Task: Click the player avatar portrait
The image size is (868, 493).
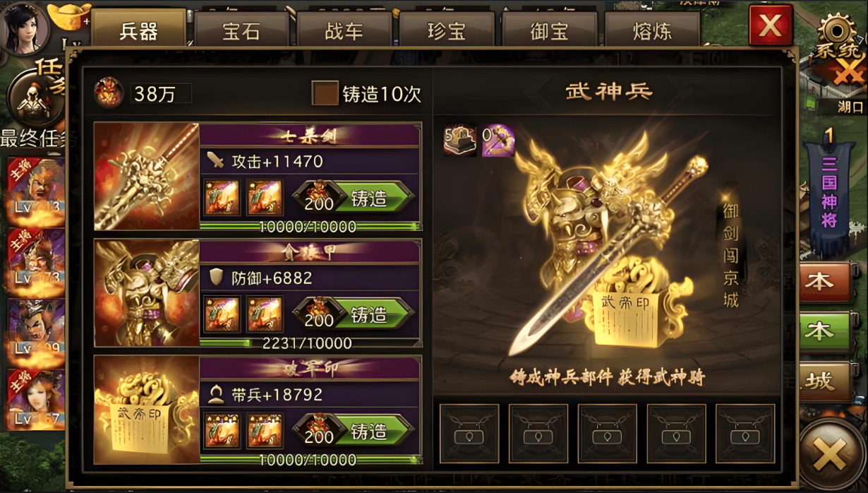Action: click(25, 26)
